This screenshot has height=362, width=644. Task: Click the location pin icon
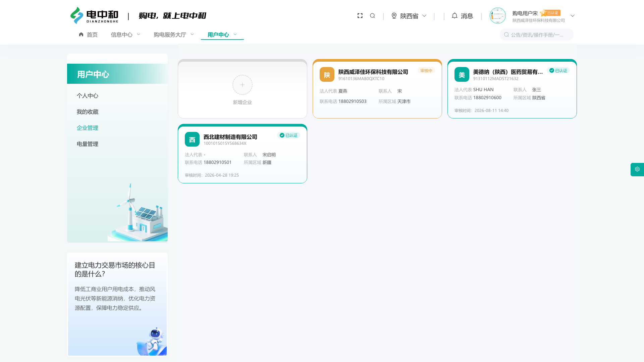394,16
